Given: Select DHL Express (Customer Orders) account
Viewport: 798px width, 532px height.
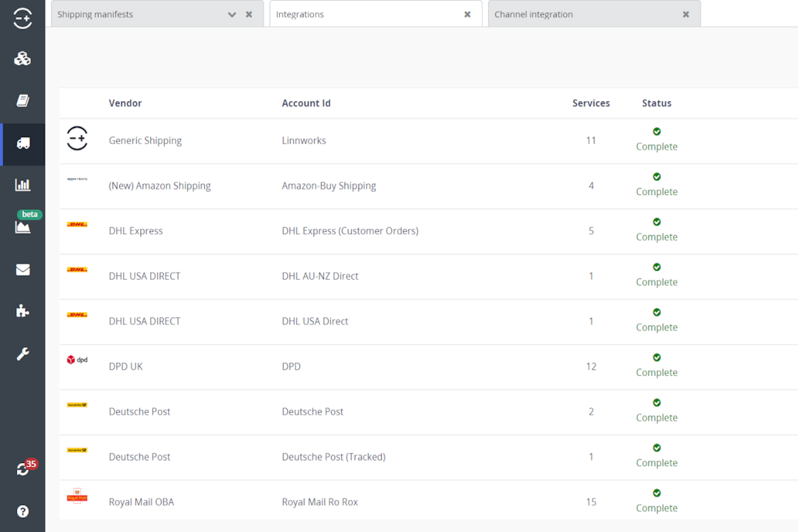Looking at the screenshot, I should (x=350, y=231).
